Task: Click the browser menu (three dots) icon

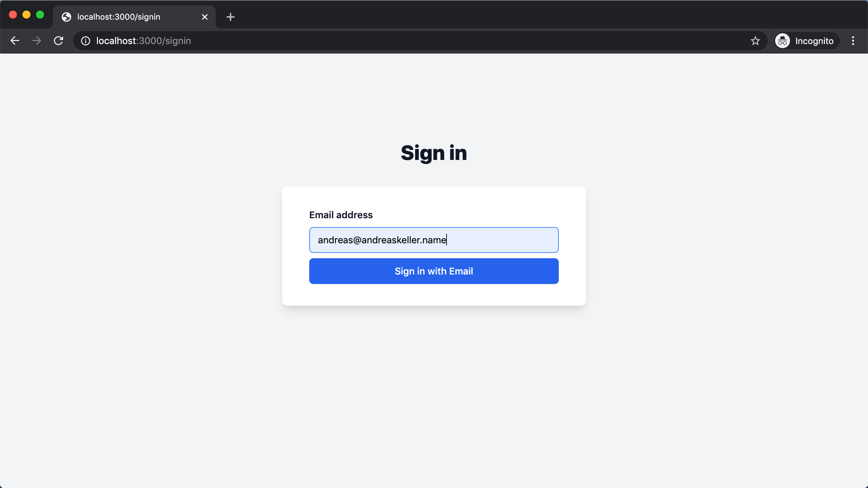Action: [853, 41]
